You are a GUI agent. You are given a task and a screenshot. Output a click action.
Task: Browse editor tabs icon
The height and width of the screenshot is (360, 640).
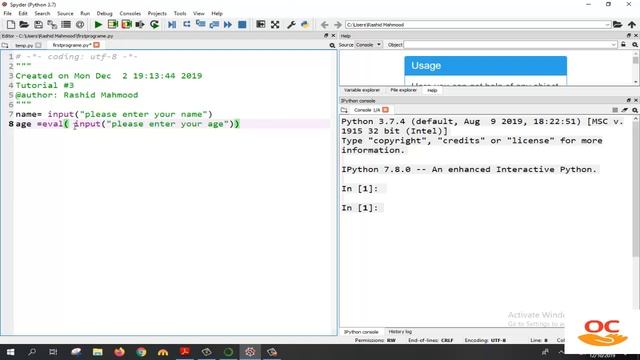tap(5, 45)
